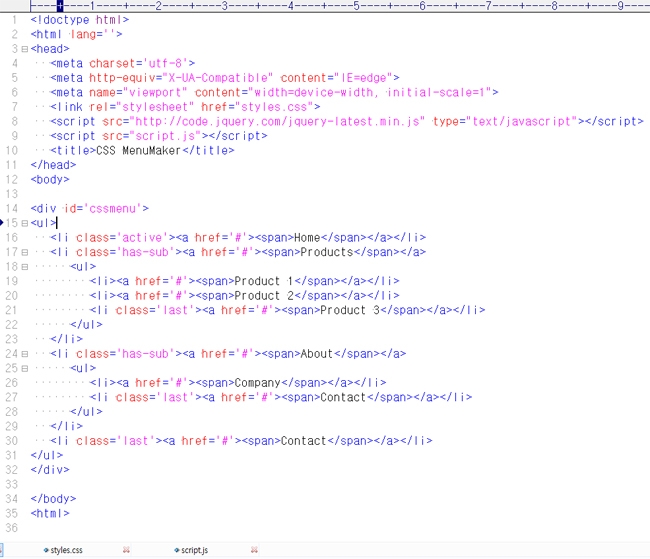
Task: Click the jquery-latest.min.js URL text
Action: tap(277, 122)
